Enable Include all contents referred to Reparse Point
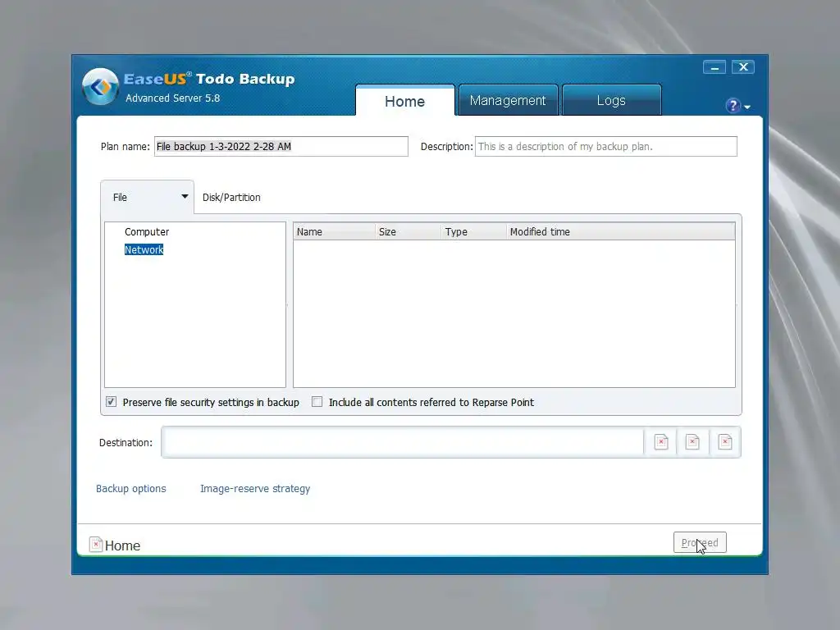Screen dimensions: 840x630 (317, 402)
